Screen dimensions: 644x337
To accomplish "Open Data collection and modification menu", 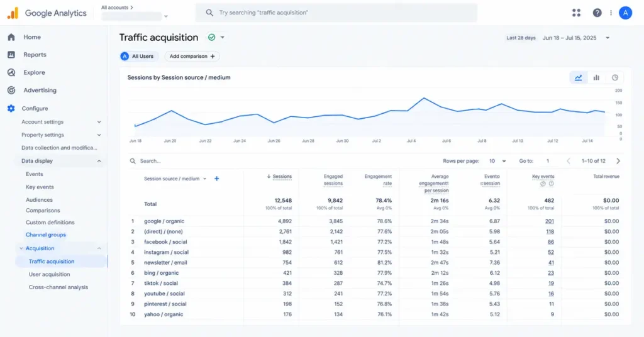I will click(x=59, y=148).
